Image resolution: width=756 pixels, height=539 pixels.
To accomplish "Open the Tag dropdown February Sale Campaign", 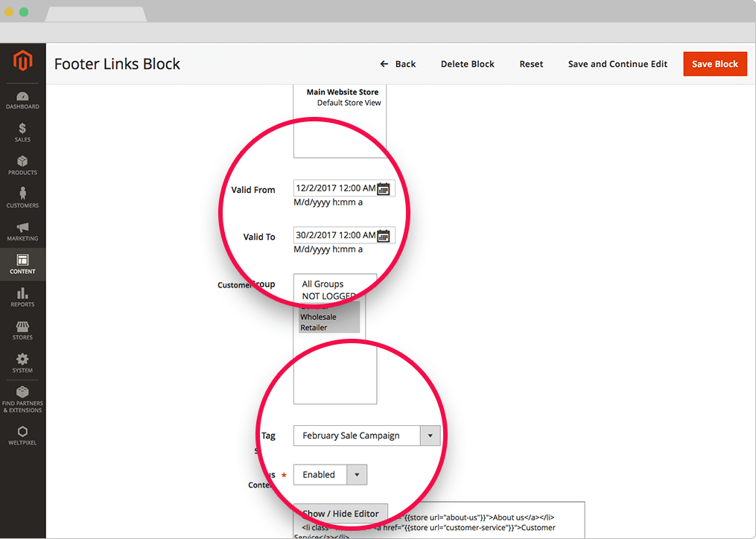I will [x=366, y=436].
